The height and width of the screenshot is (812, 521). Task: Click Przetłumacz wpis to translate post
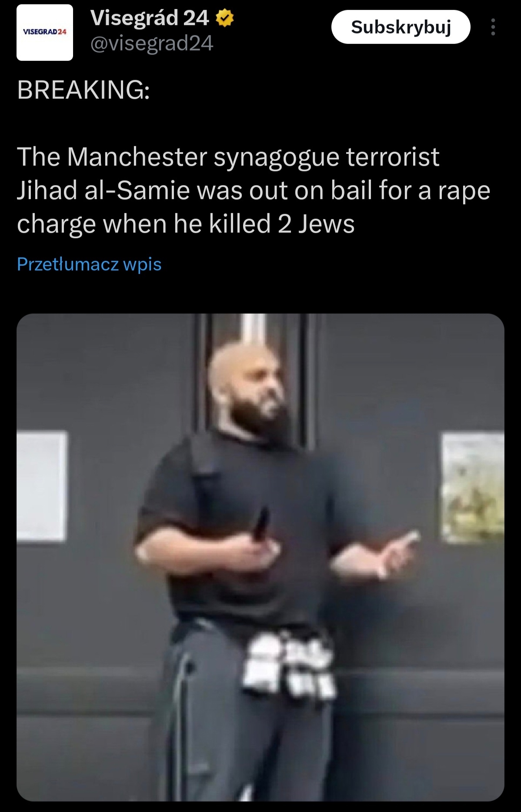pyautogui.click(x=89, y=264)
